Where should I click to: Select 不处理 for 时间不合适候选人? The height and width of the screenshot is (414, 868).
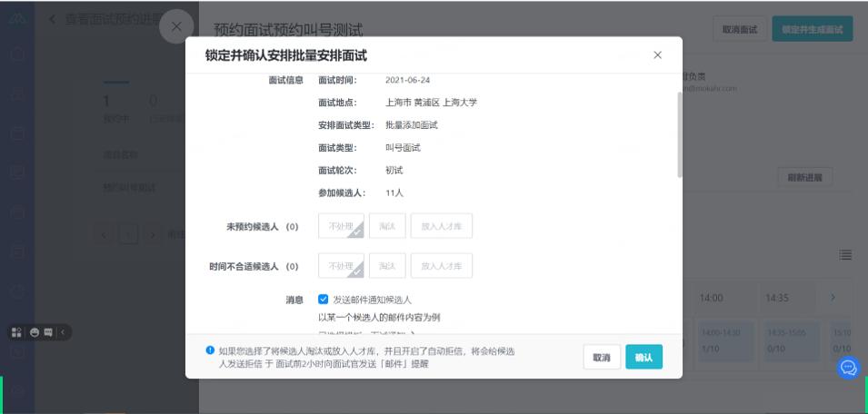tap(341, 266)
